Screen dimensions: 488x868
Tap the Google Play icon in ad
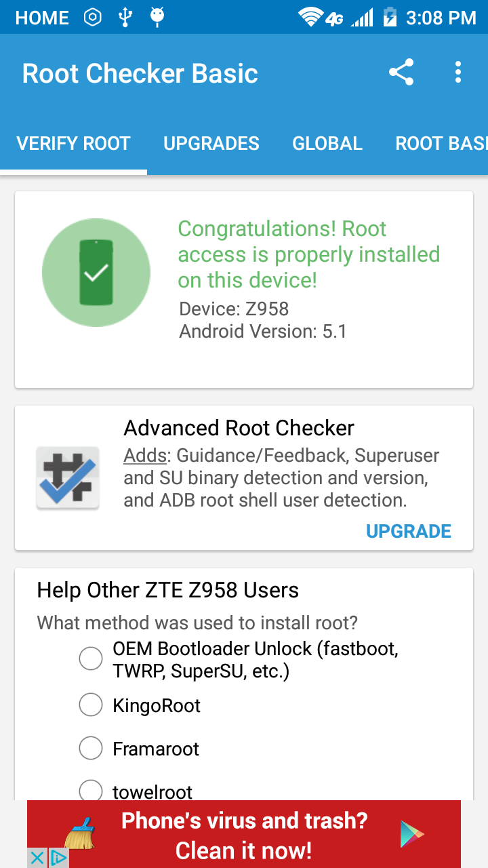coord(411,833)
